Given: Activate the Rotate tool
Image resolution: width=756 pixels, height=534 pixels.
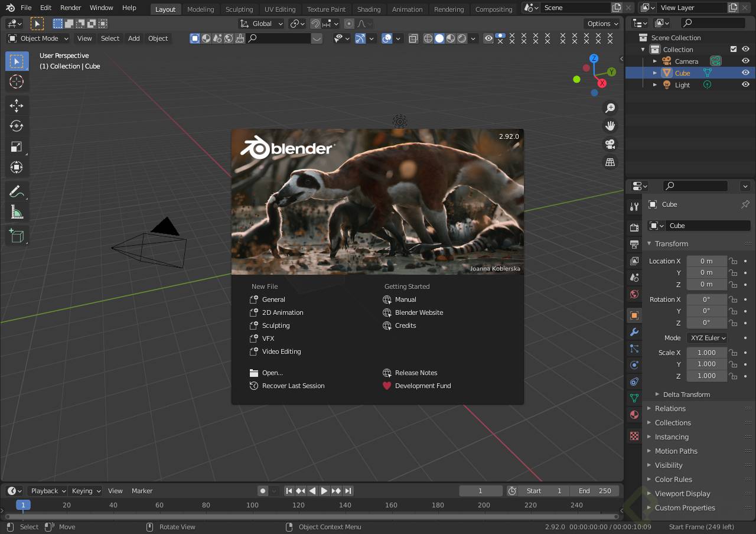Looking at the screenshot, I should tap(17, 125).
